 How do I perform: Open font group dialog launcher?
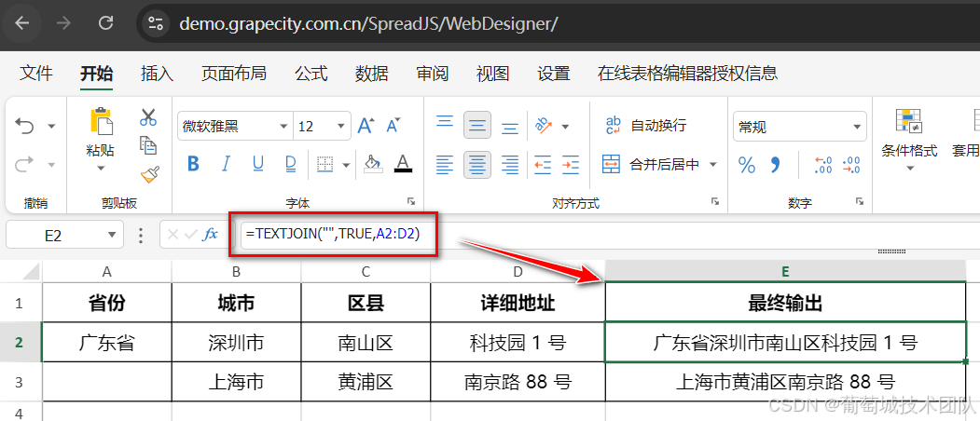(411, 201)
